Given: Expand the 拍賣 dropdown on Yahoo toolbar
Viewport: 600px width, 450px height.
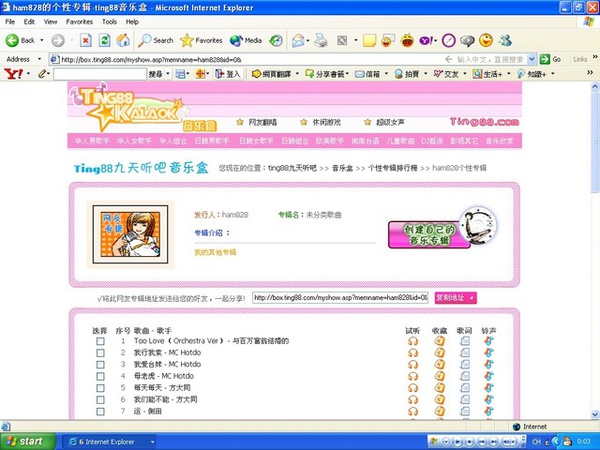Looking at the screenshot, I should (426, 74).
